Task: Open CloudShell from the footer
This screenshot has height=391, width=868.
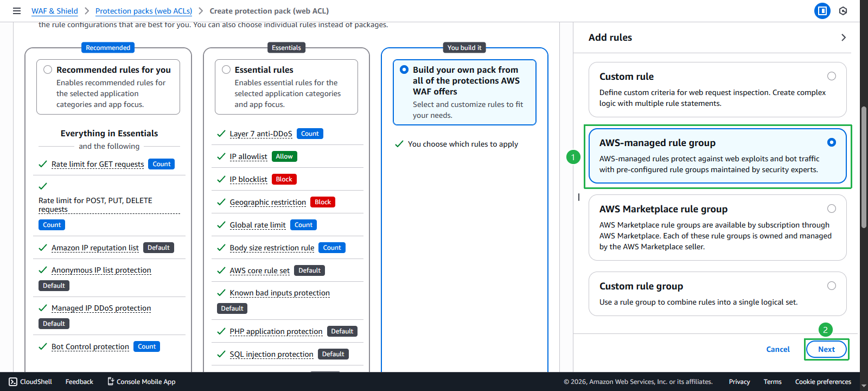Action: pos(30,382)
